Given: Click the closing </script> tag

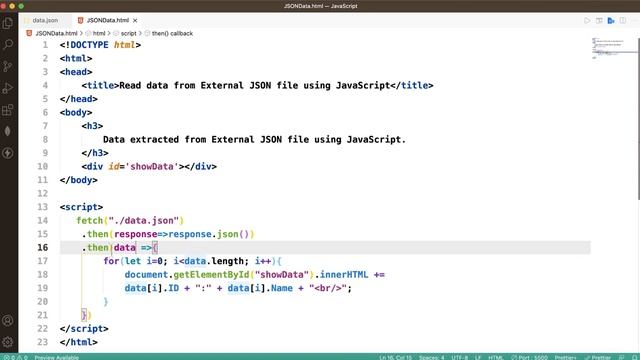Looking at the screenshot, I should pos(84,328).
